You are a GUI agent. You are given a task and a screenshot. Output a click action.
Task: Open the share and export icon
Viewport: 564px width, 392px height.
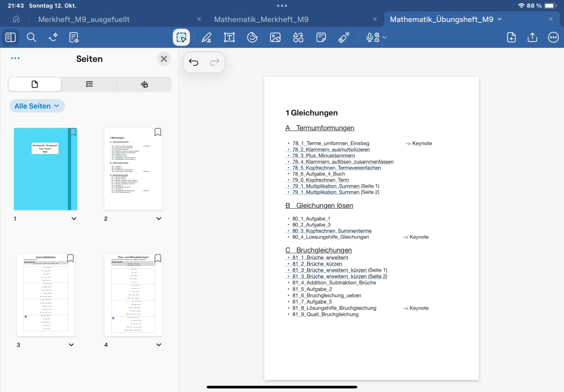(532, 38)
